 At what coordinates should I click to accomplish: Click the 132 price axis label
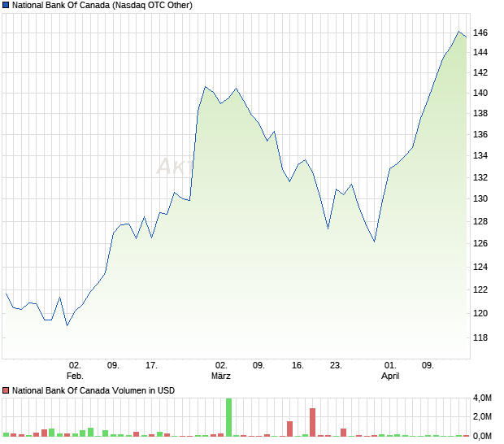pyautogui.click(x=480, y=177)
